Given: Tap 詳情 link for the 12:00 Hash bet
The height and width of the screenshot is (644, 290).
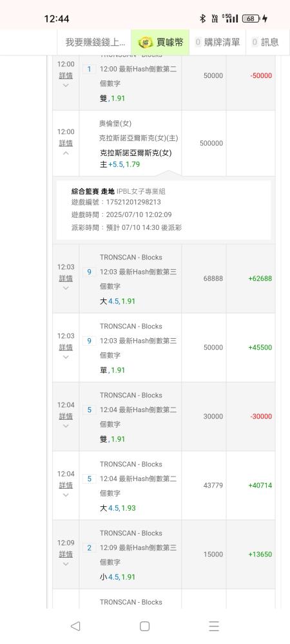Looking at the screenshot, I should point(66,75).
